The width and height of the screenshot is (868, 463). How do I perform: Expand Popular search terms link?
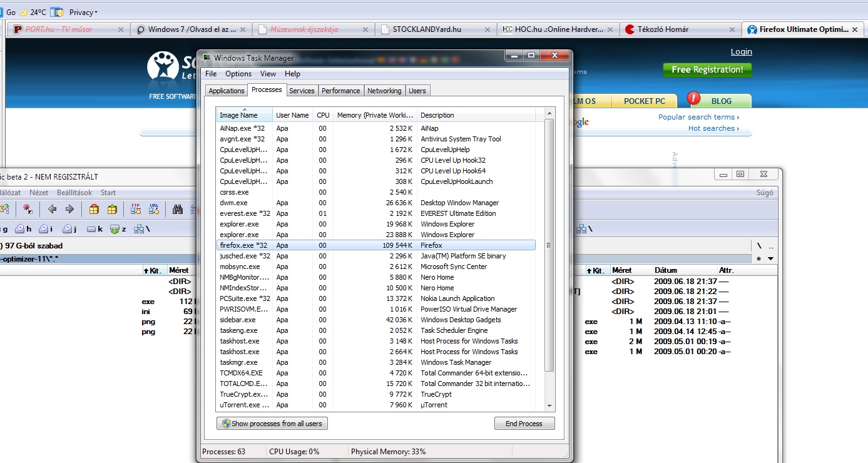(698, 117)
